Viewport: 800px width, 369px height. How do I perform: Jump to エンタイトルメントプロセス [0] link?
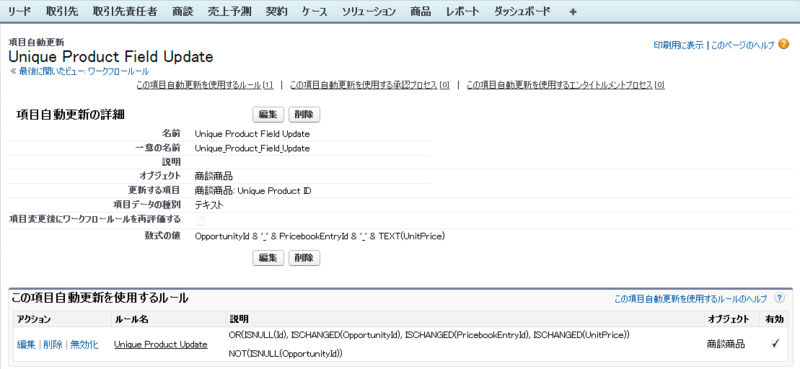click(565, 85)
